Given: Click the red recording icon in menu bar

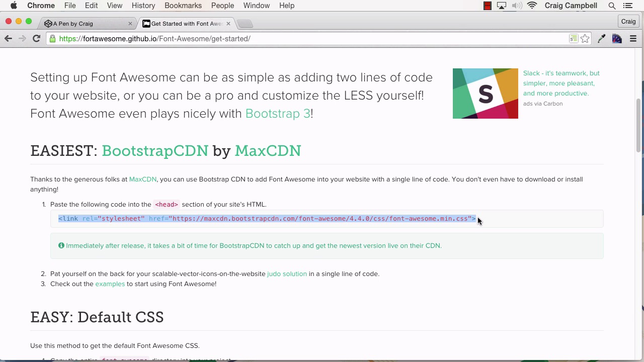Looking at the screenshot, I should 487,6.
